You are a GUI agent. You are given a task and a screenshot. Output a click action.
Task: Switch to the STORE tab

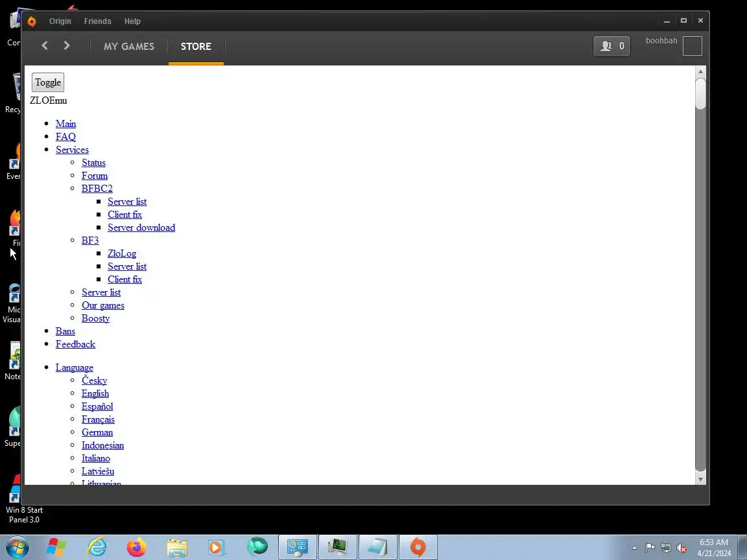[x=196, y=46]
